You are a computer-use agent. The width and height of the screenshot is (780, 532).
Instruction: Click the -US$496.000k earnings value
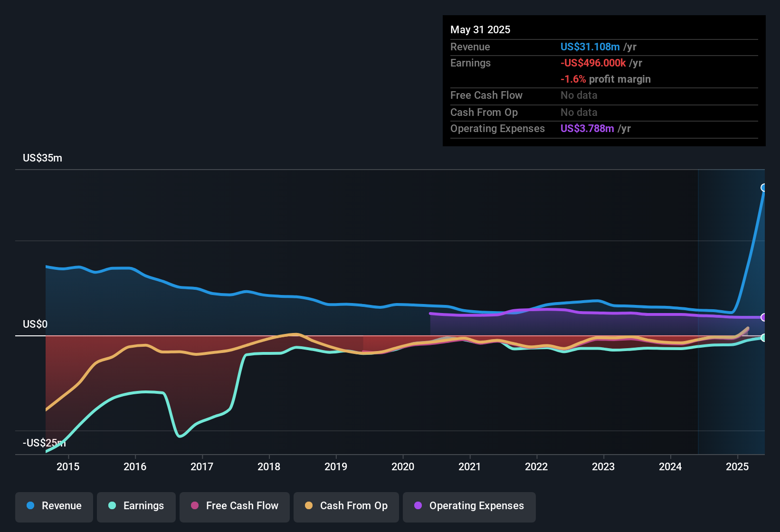(593, 63)
